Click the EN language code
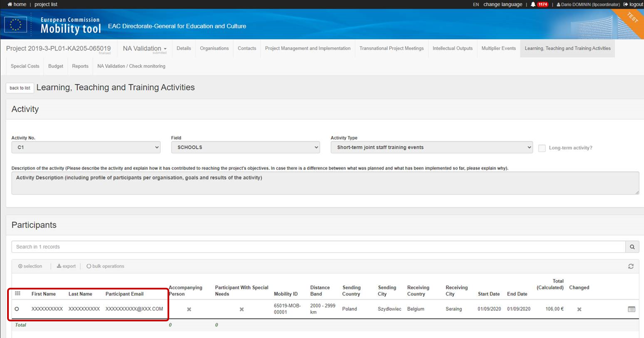The image size is (644, 338). pyautogui.click(x=476, y=4)
